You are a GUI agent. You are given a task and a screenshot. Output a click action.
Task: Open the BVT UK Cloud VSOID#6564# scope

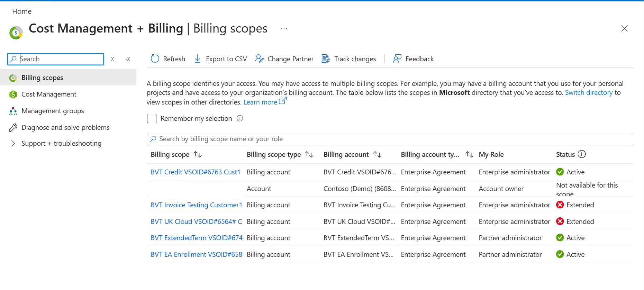[197, 221]
